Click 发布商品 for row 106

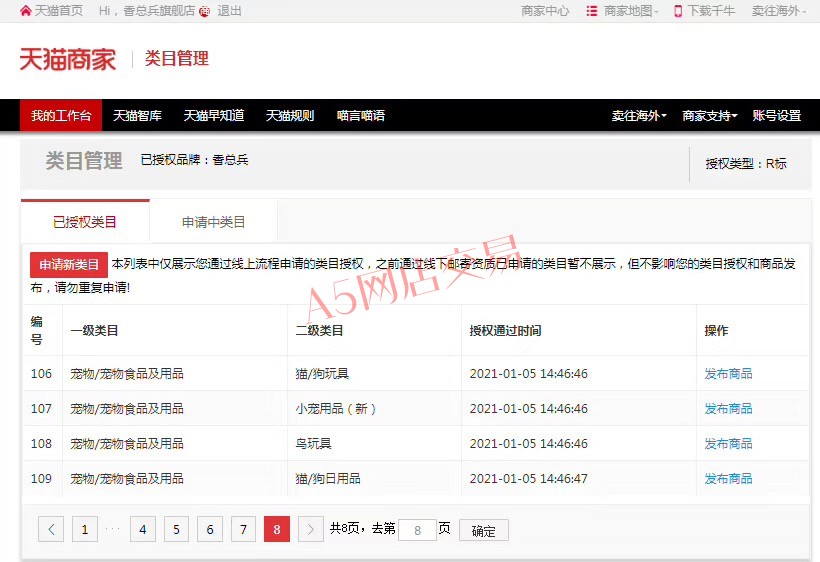pyautogui.click(x=728, y=373)
